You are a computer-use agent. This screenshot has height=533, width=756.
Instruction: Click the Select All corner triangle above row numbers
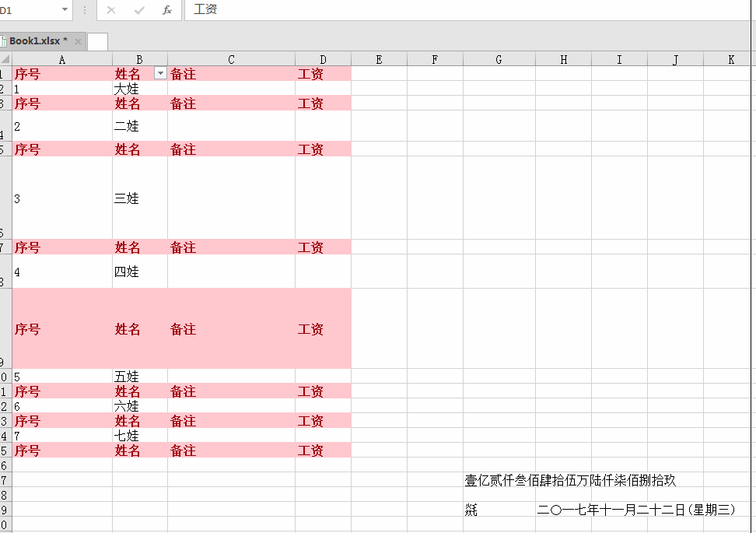[5, 58]
